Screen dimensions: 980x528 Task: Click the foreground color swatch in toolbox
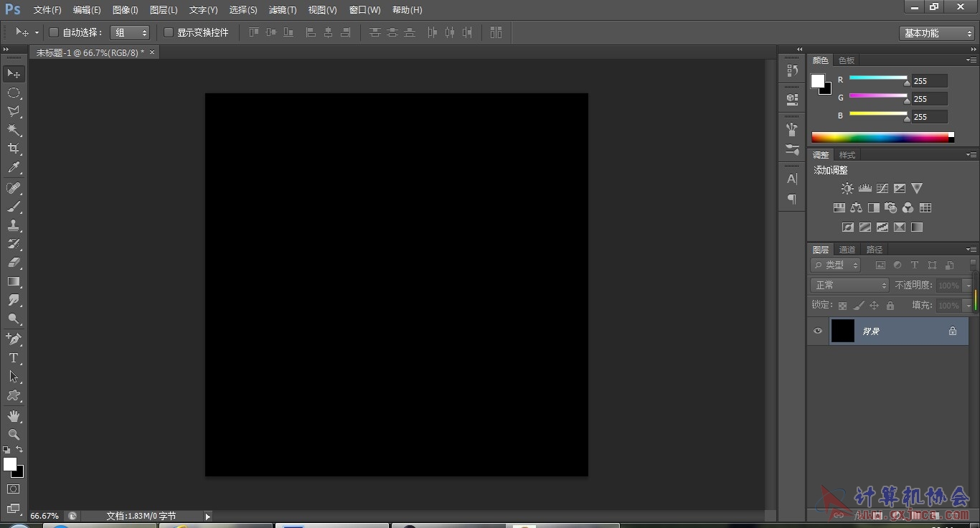[x=9, y=464]
